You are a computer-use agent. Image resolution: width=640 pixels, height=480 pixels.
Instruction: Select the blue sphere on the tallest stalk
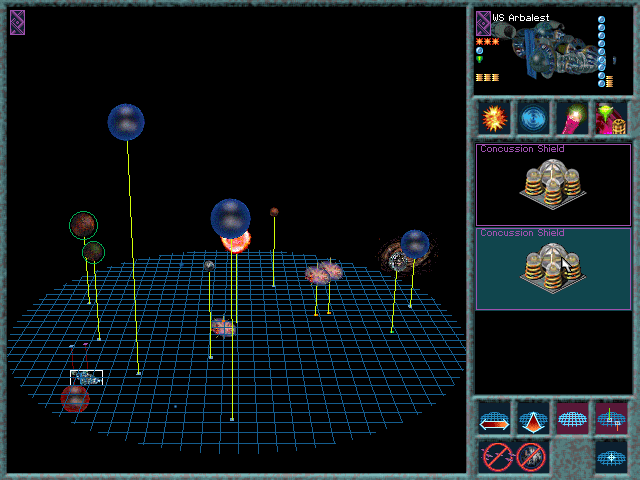[126, 122]
